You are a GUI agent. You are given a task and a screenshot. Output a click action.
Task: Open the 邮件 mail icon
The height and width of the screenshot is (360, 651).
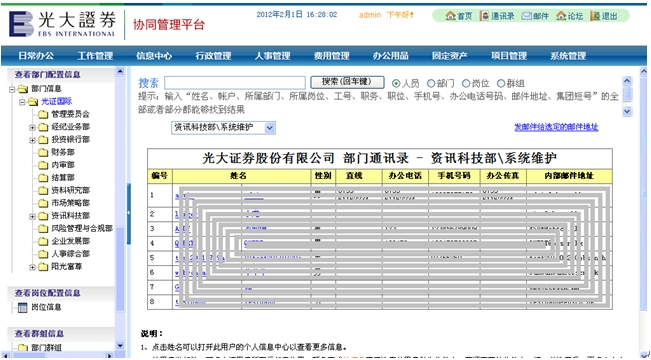(x=526, y=16)
